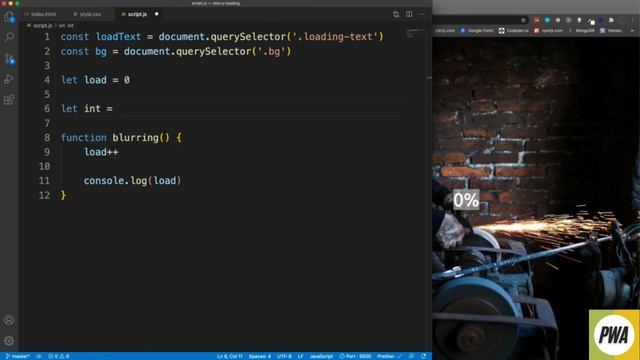Screen dimensions: 640x360
Task: Open feedback icon in status bar
Action: [x=411, y=356]
